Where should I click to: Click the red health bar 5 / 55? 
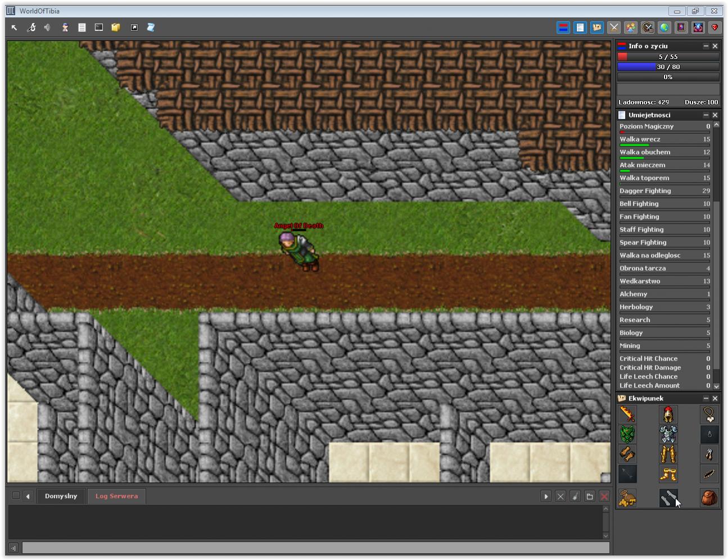click(668, 57)
